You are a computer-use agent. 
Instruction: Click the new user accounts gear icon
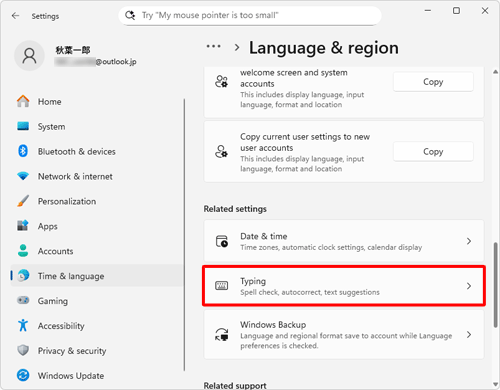[222, 151]
